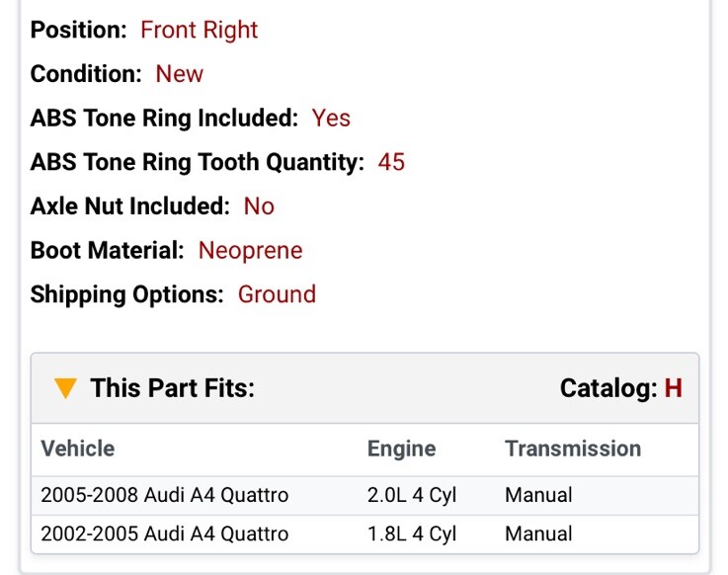Click the Vehicle column header

coord(77,449)
